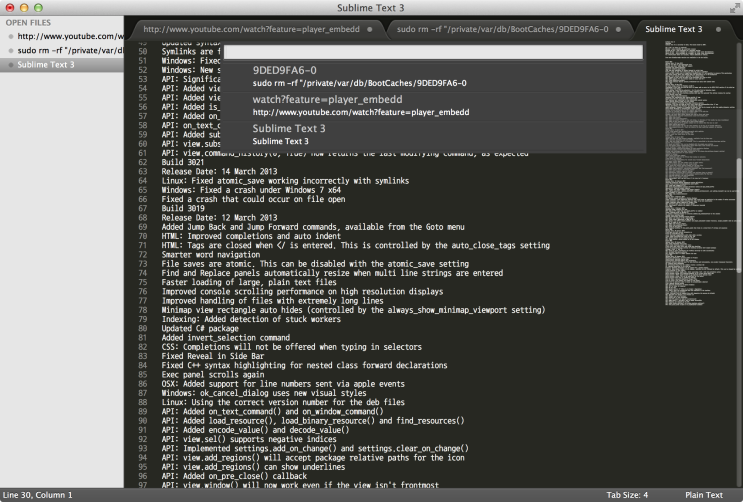
Task: Click 'Line 30, Column 1' in status bar
Action: click(x=37, y=495)
